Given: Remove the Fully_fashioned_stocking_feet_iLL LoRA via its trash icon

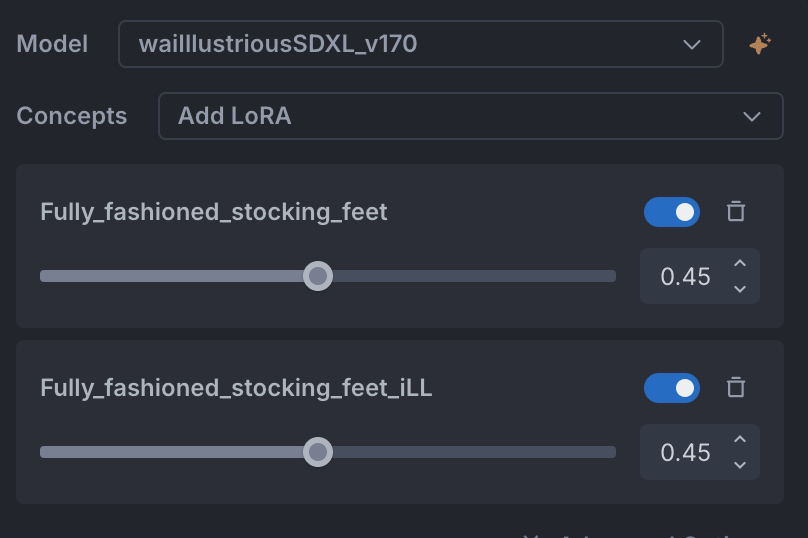Looking at the screenshot, I should point(736,388).
